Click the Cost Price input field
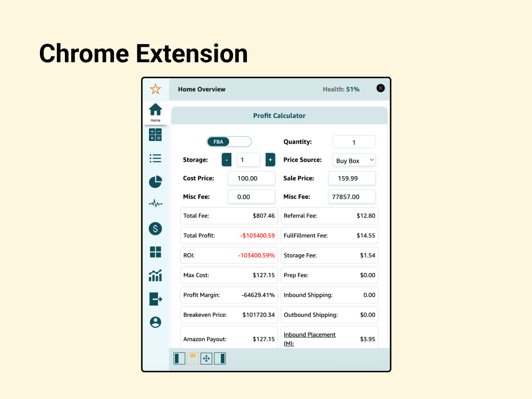Viewport: 532px width, 399px height. tap(252, 178)
